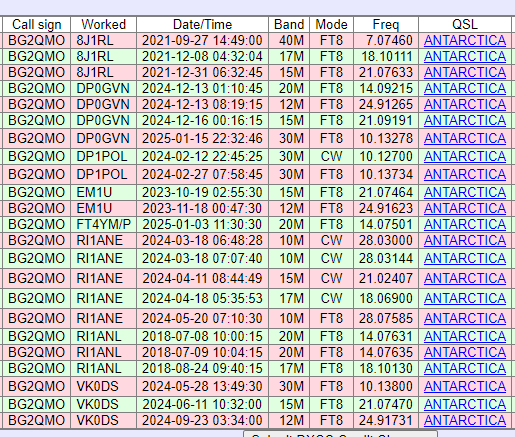Click ANTARCTICA link for EM1U 12M contact

(x=465, y=209)
